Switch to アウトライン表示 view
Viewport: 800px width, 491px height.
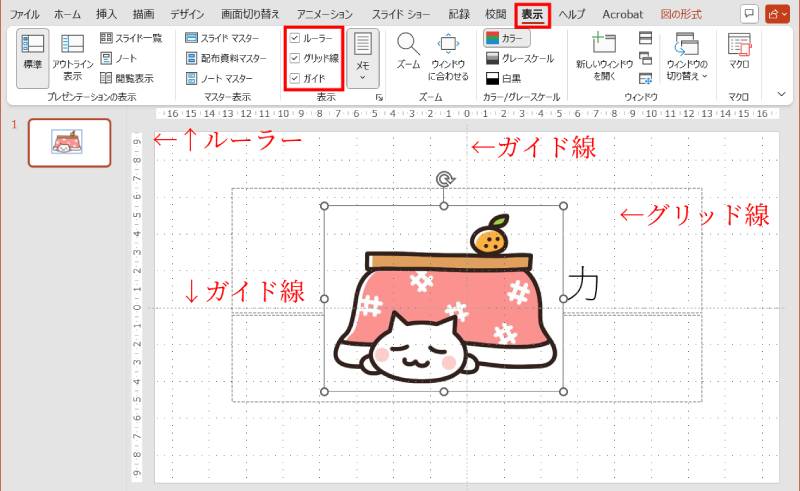pos(72,58)
